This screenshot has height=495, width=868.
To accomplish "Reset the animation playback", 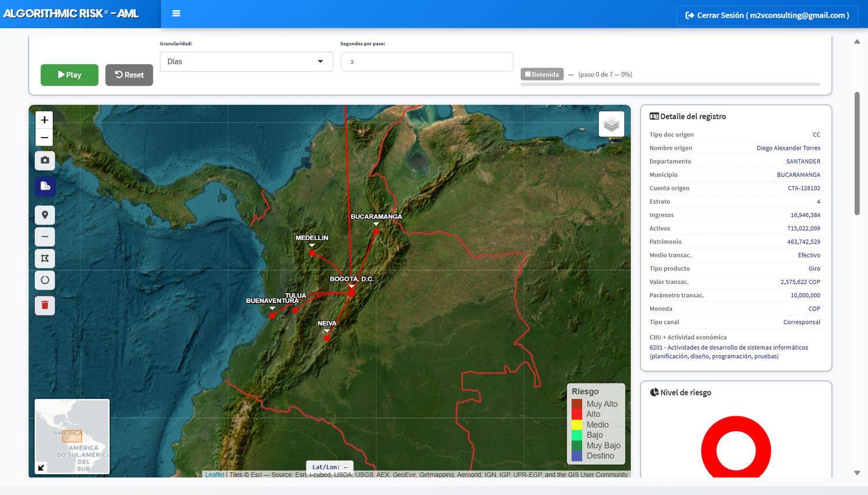I will 129,75.
